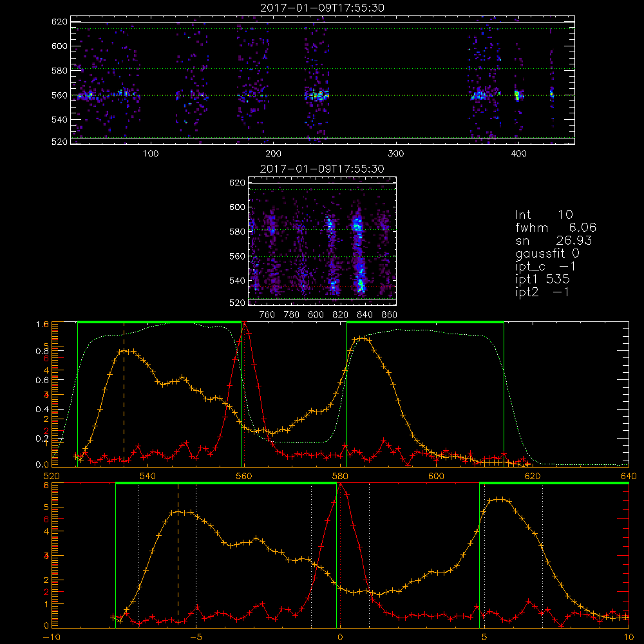Click the x-axis label 800 on middle image
Screen dimensions: 644x644
point(316,315)
